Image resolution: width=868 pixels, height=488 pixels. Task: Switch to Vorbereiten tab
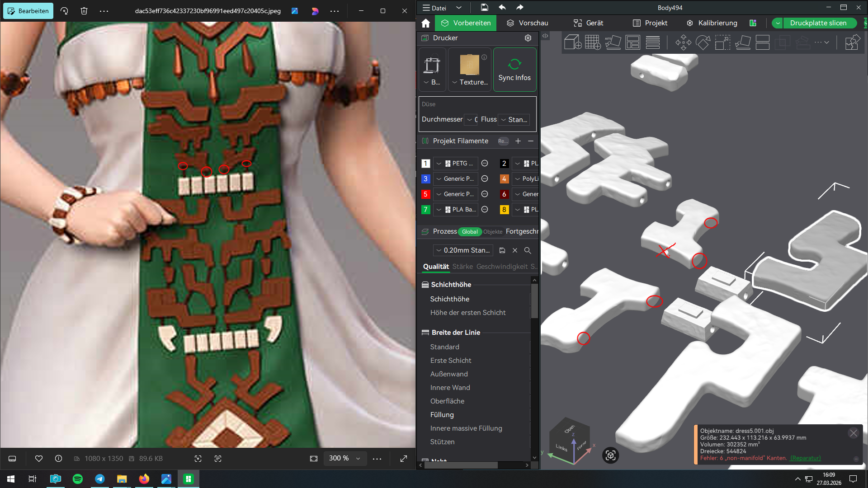[466, 23]
